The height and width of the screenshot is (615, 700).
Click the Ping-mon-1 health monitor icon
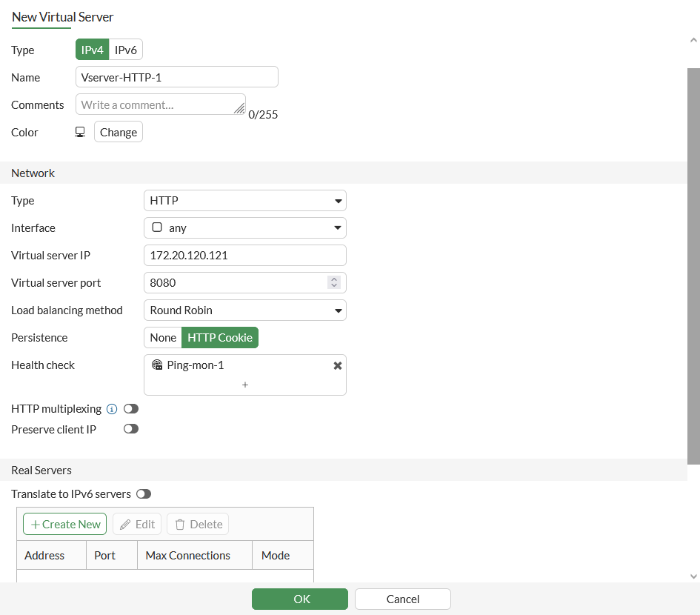tap(157, 365)
